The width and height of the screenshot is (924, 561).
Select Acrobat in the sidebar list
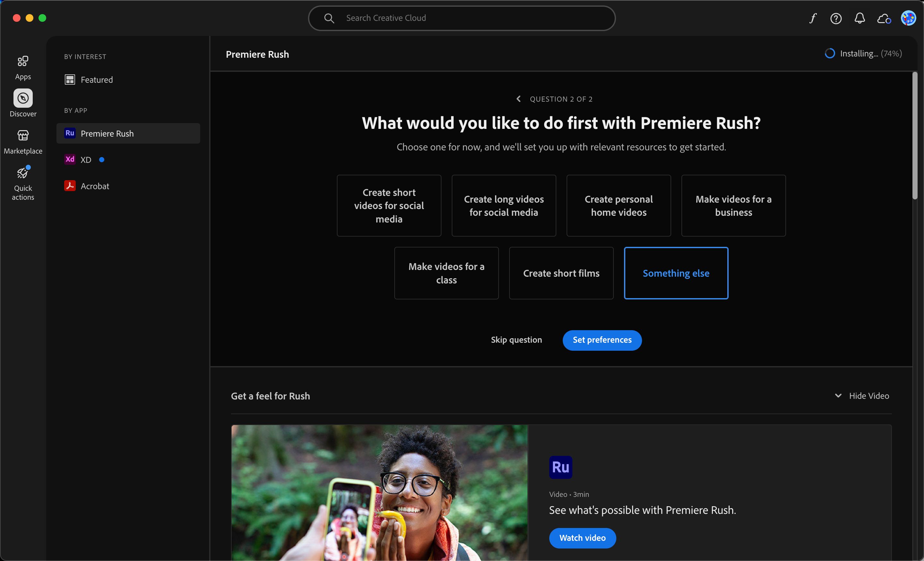point(128,186)
